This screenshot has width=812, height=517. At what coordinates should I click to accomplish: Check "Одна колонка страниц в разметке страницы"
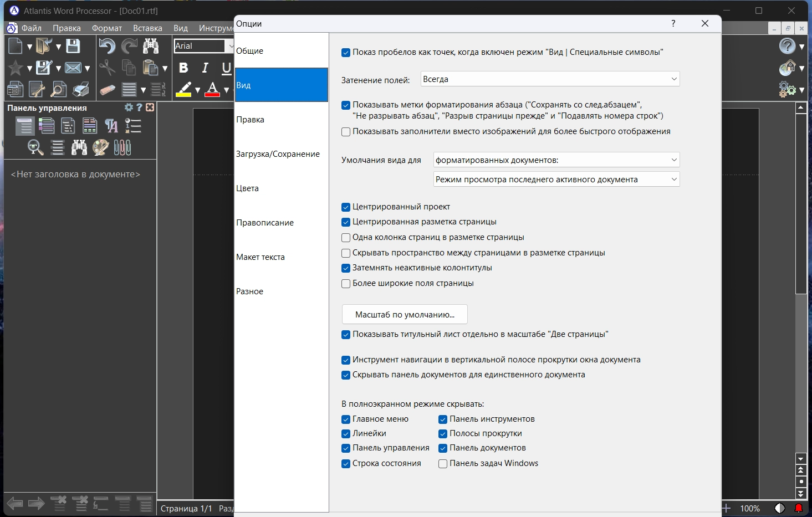click(x=346, y=238)
